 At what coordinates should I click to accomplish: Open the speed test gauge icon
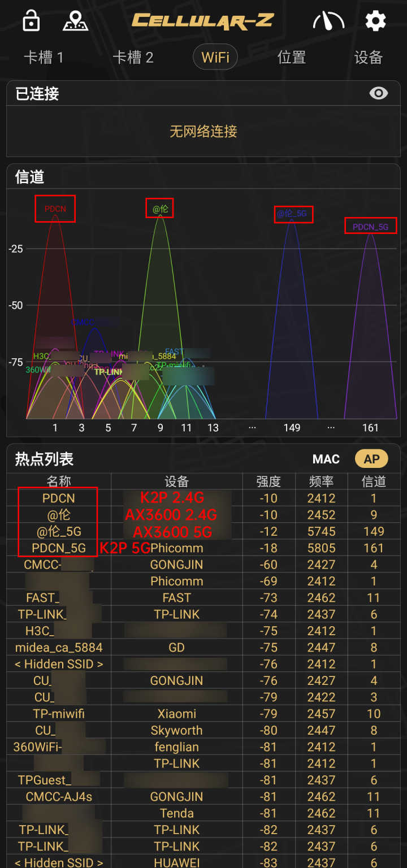point(328,21)
